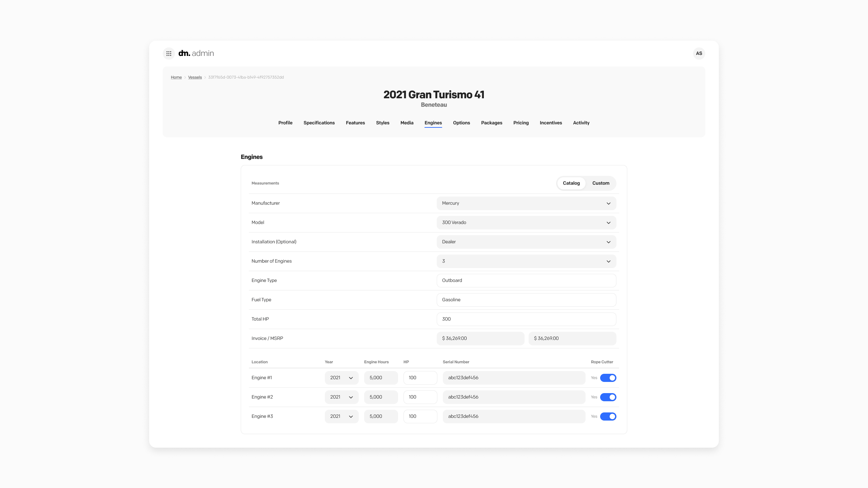Open the Model dropdown with 300 Verado

coord(526,223)
